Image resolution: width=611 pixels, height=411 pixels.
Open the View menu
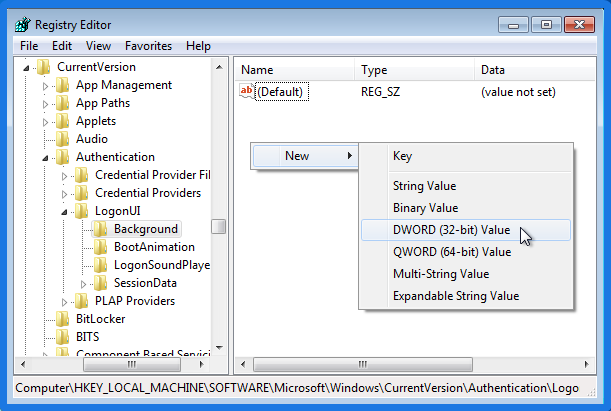(98, 46)
